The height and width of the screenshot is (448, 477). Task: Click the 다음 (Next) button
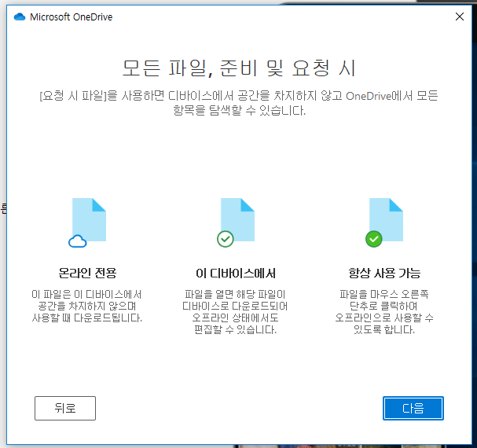(x=413, y=408)
